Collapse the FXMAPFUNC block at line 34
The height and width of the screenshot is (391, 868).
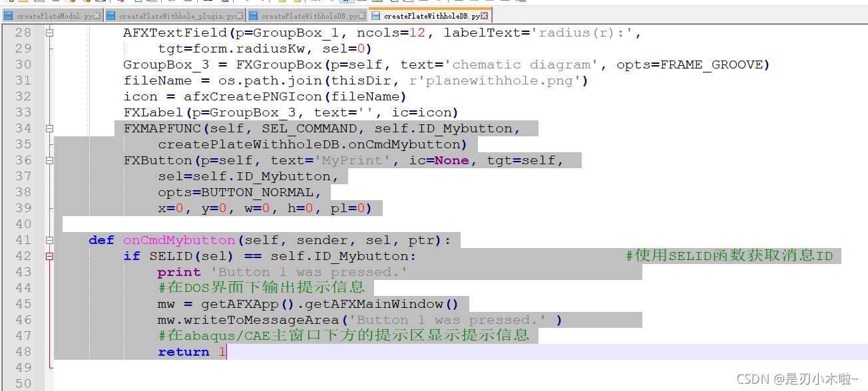(49, 128)
